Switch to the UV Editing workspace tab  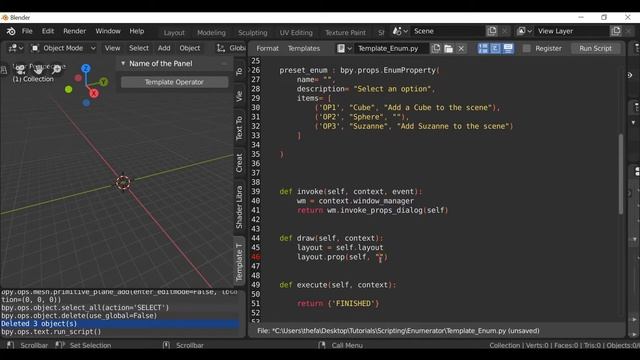click(x=296, y=33)
